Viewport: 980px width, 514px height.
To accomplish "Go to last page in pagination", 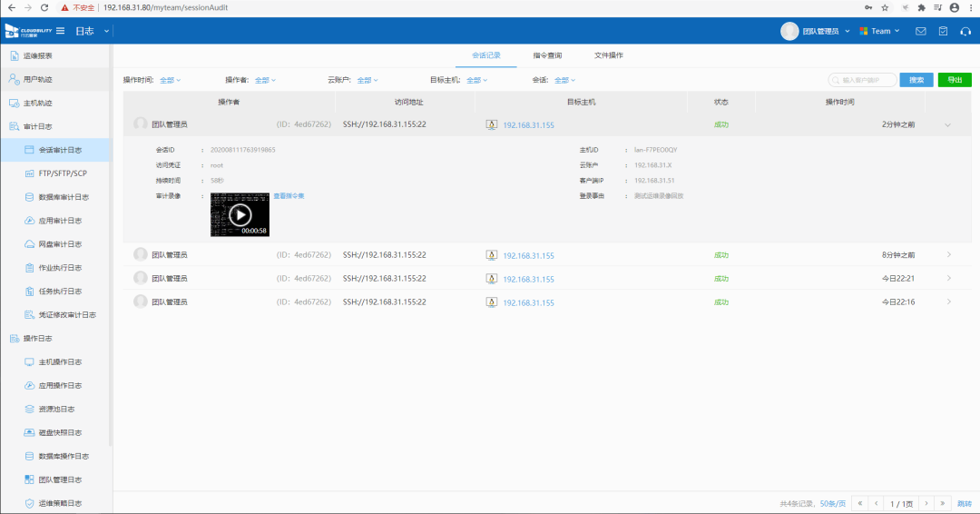I will (x=943, y=503).
